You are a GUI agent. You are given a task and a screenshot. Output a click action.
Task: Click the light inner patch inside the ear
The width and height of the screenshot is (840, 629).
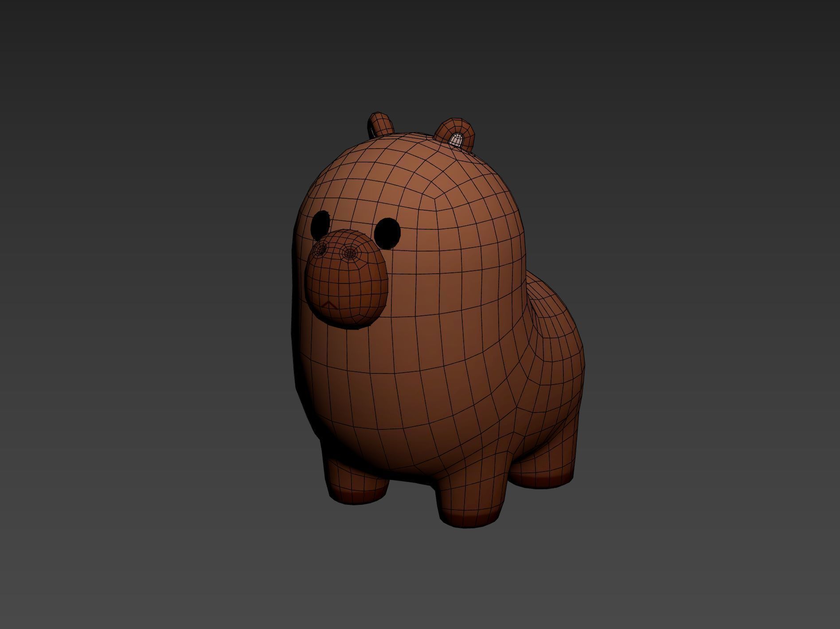click(x=456, y=141)
